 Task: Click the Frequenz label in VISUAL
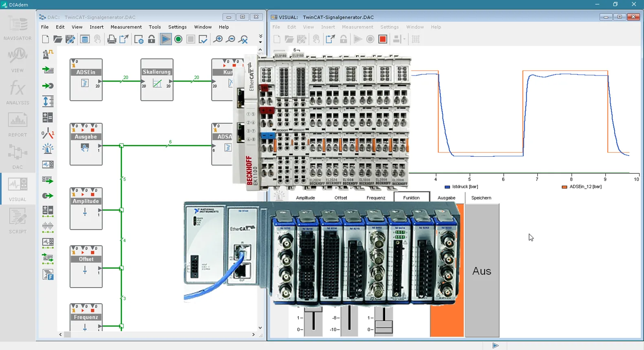click(376, 198)
